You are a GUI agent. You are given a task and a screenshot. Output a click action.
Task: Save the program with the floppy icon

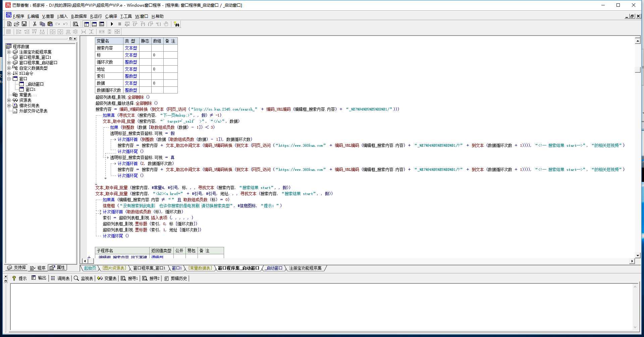tap(24, 24)
